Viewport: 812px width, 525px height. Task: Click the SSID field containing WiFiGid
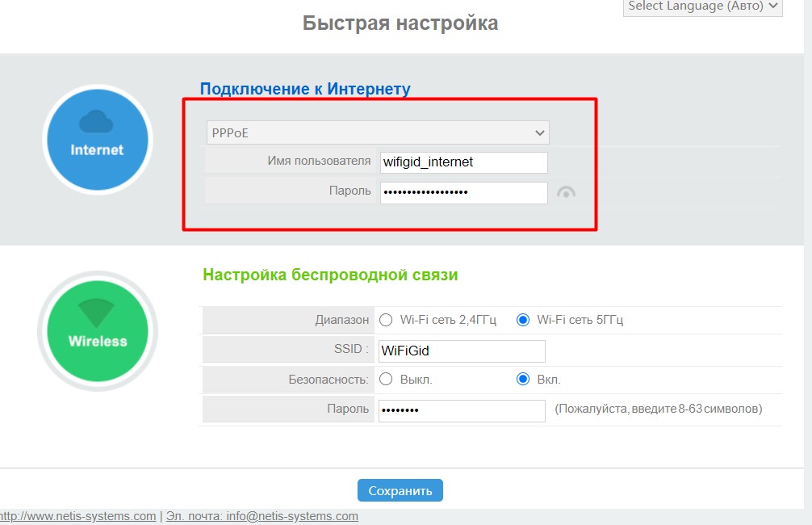click(460, 350)
